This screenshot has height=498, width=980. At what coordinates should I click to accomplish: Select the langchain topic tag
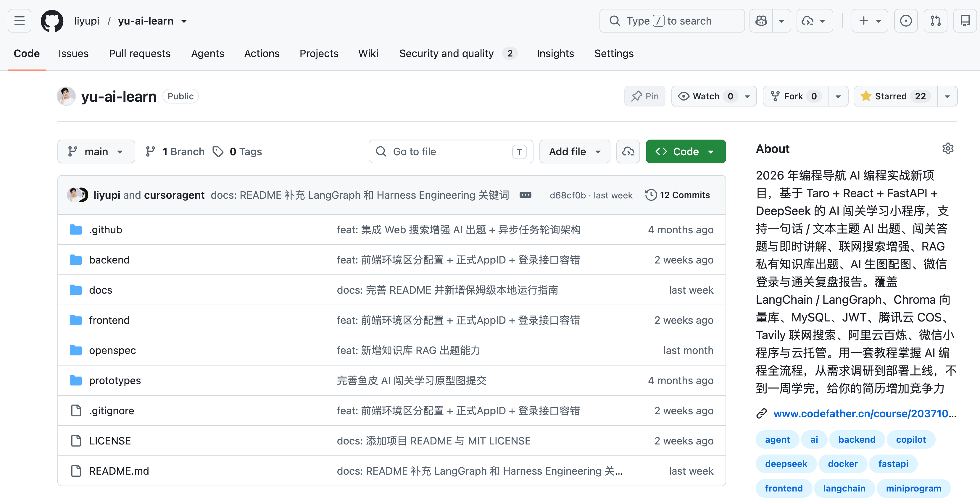[x=844, y=489]
